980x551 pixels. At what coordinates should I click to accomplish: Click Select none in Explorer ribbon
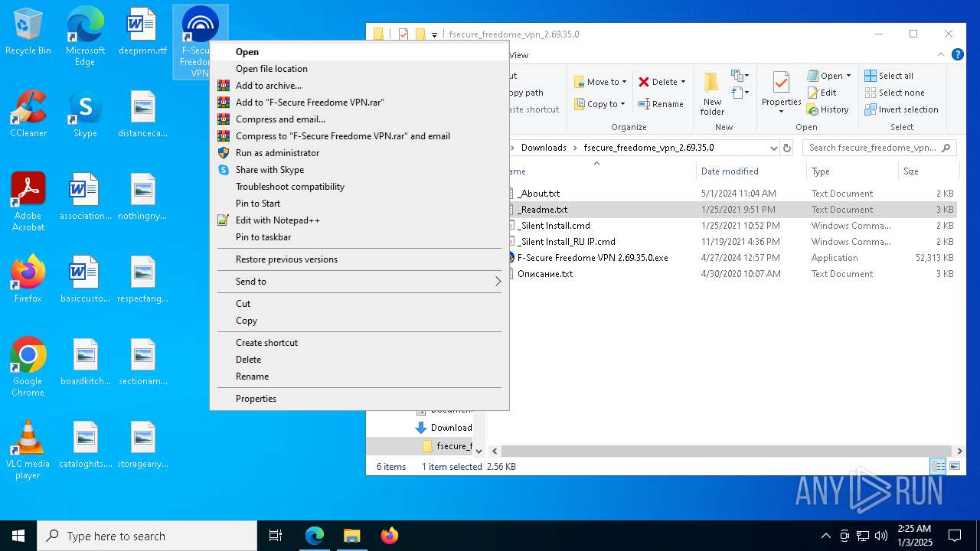(894, 93)
